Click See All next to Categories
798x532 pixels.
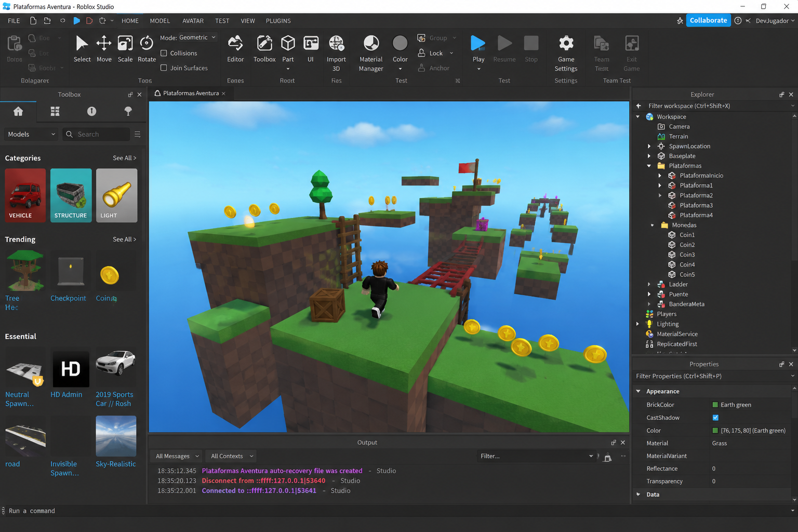[125, 158]
